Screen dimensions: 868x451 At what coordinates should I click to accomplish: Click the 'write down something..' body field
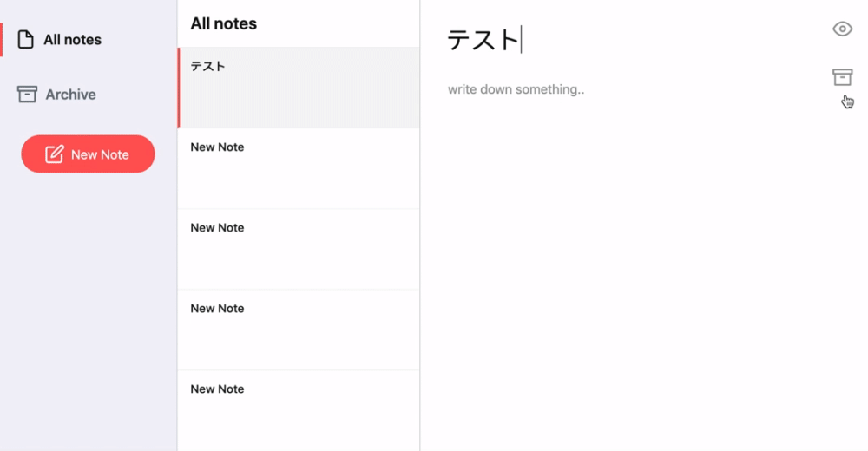[516, 89]
